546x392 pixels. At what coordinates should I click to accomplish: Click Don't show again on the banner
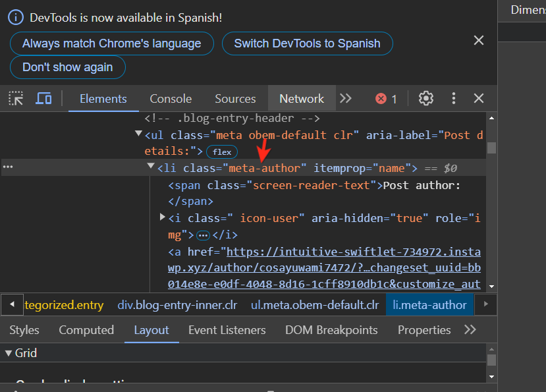pos(67,67)
